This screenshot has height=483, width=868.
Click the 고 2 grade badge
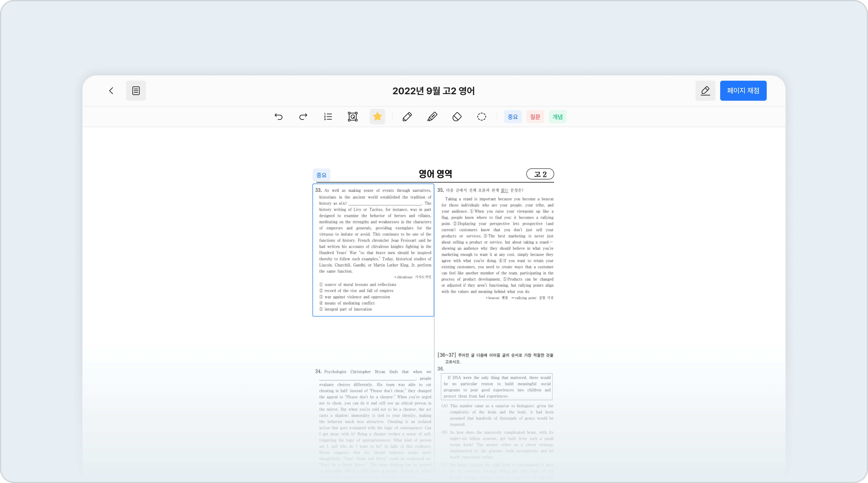pyautogui.click(x=540, y=174)
